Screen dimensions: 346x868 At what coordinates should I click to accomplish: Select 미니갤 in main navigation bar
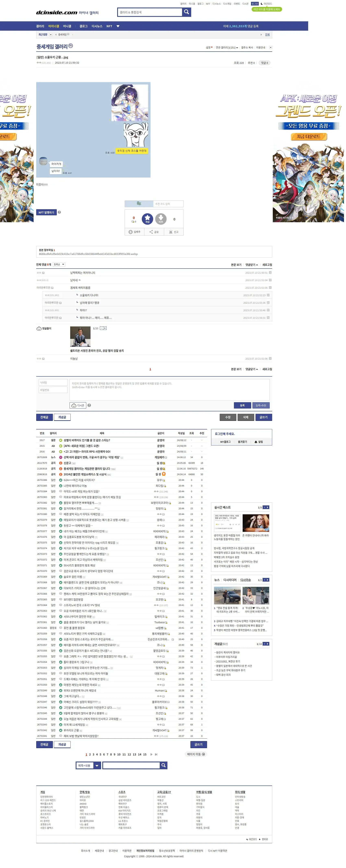click(x=68, y=26)
